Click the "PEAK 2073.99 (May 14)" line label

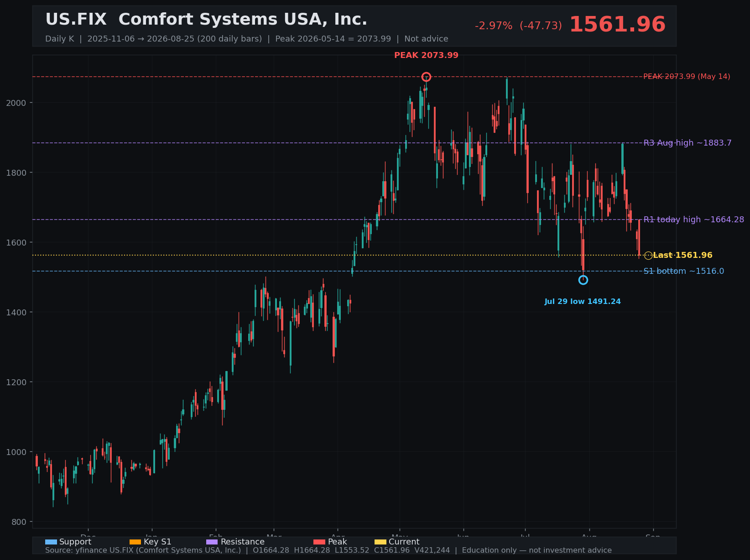click(x=687, y=77)
